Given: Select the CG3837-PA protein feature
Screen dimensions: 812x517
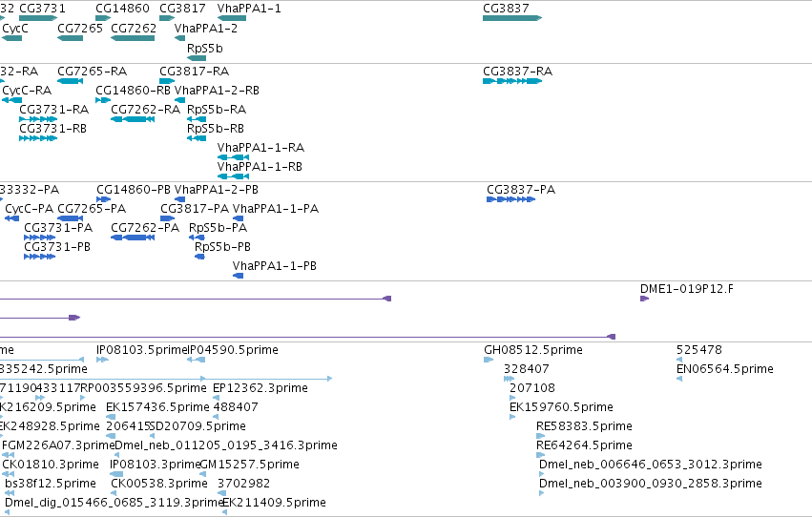Looking at the screenshot, I should click(x=510, y=199).
